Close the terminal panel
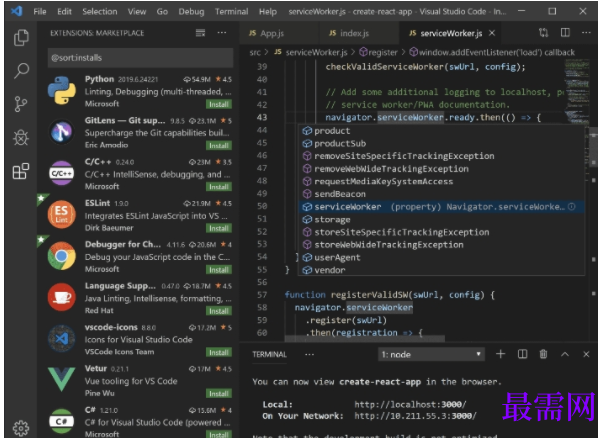Image resolution: width=614 pixels, height=438 pixels. pyautogui.click(x=586, y=354)
